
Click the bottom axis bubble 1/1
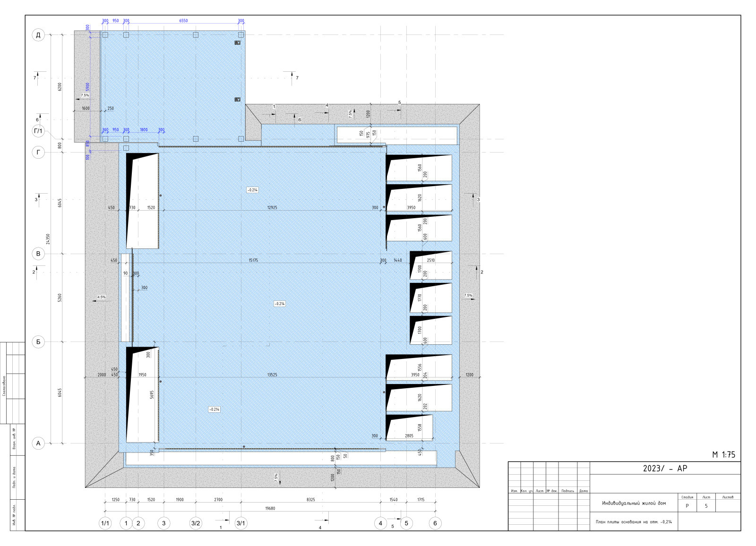tap(105, 523)
